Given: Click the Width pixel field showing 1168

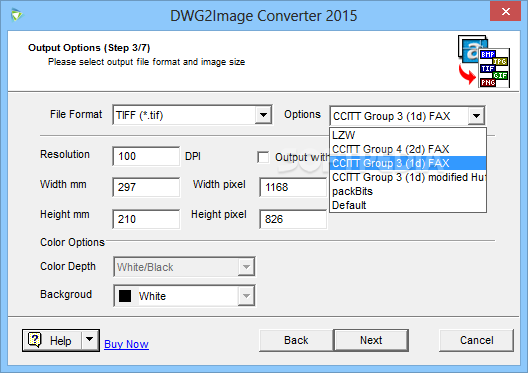Looking at the screenshot, I should click(293, 187).
